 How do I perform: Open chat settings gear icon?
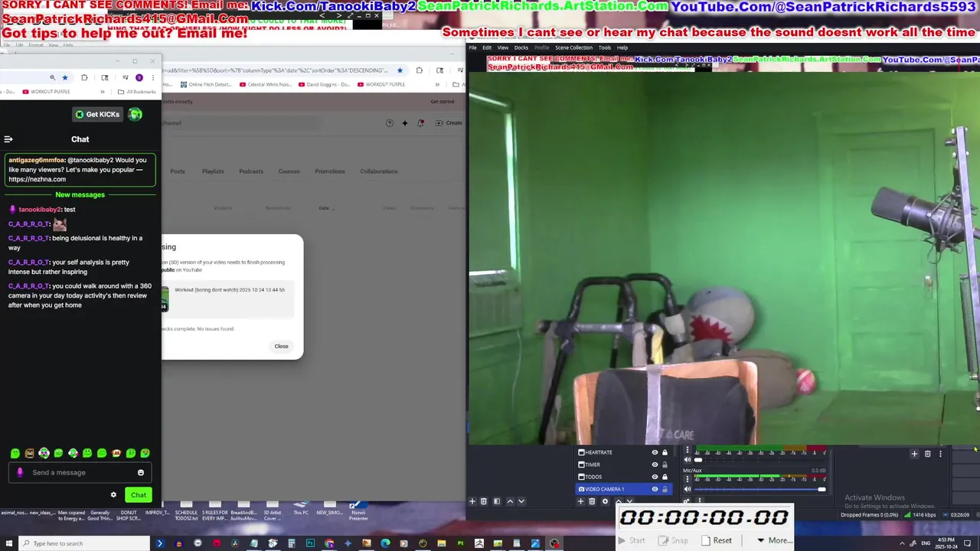[x=113, y=494]
